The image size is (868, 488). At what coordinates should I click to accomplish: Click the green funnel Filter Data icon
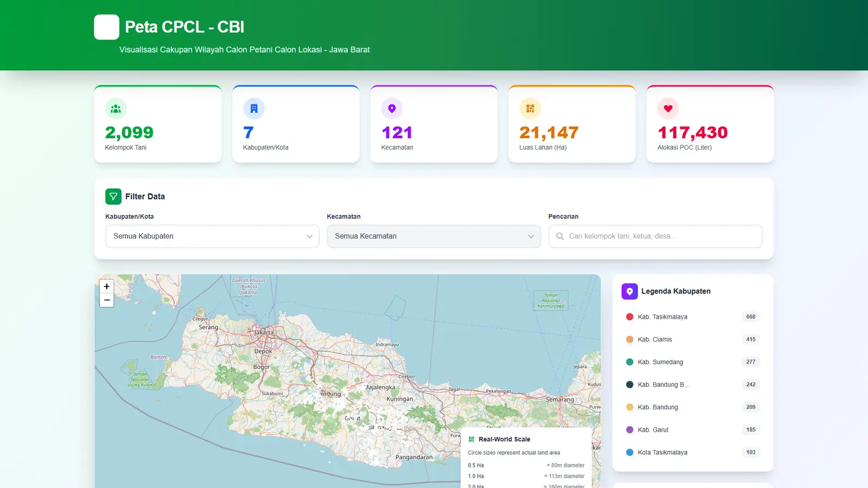pyautogui.click(x=113, y=196)
